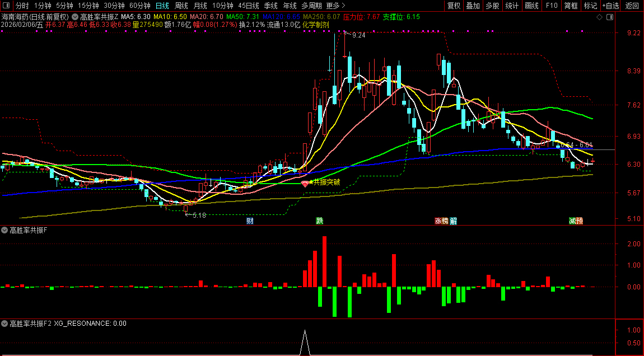Toggle the right info panel icon
Viewport: 644px width, 356px height.
[x=610, y=17]
